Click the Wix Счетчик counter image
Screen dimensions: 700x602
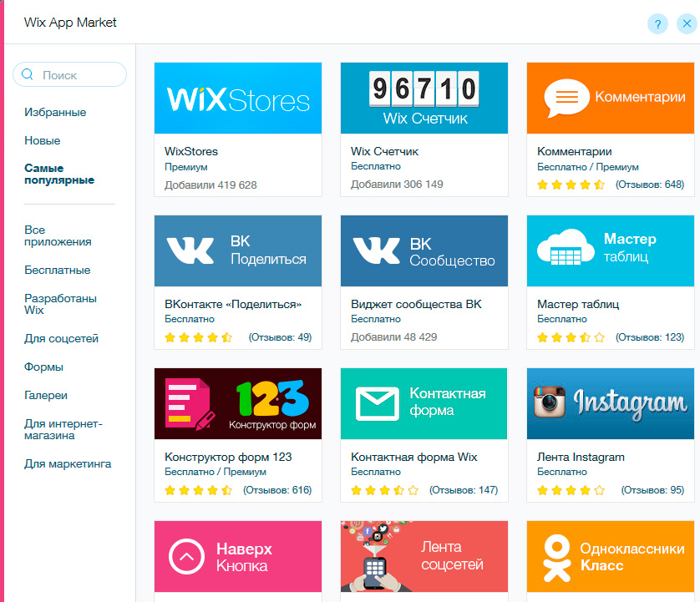coord(424,89)
